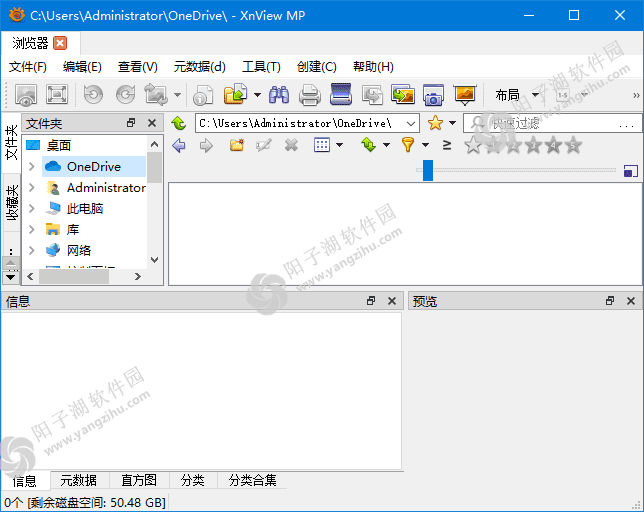Open the path address dropdown
The image size is (644, 512).
coord(410,123)
